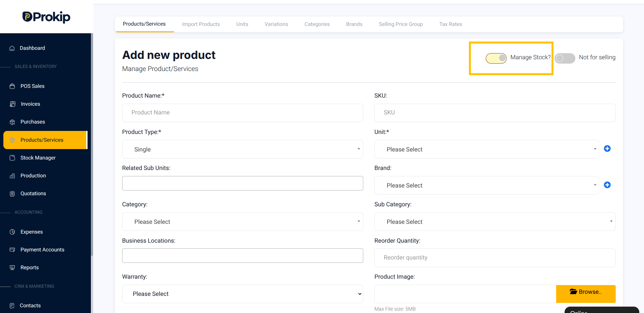Open Payment Accounts from the sidebar
Viewport: 644px width, 313px height.
(x=42, y=250)
